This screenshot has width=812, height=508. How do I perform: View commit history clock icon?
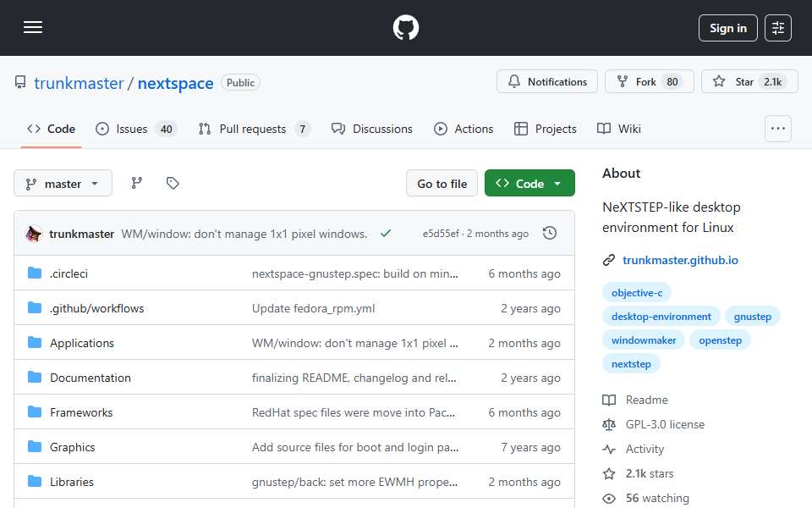[x=550, y=234]
